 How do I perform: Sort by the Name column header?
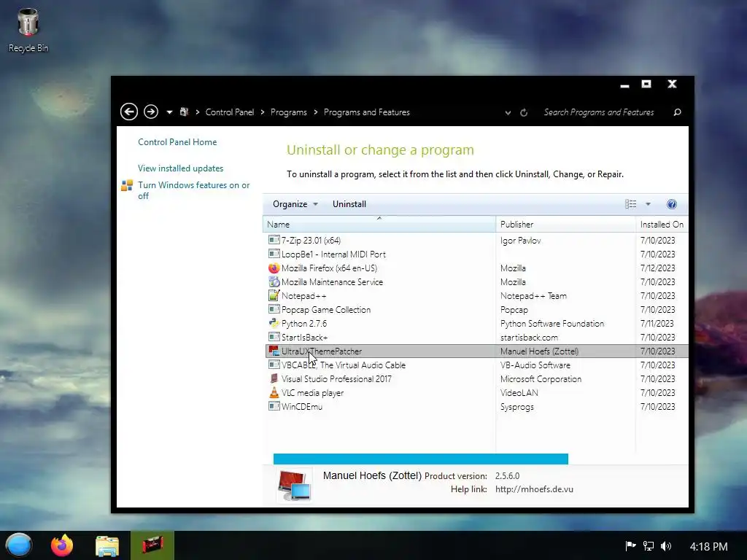coord(379,225)
